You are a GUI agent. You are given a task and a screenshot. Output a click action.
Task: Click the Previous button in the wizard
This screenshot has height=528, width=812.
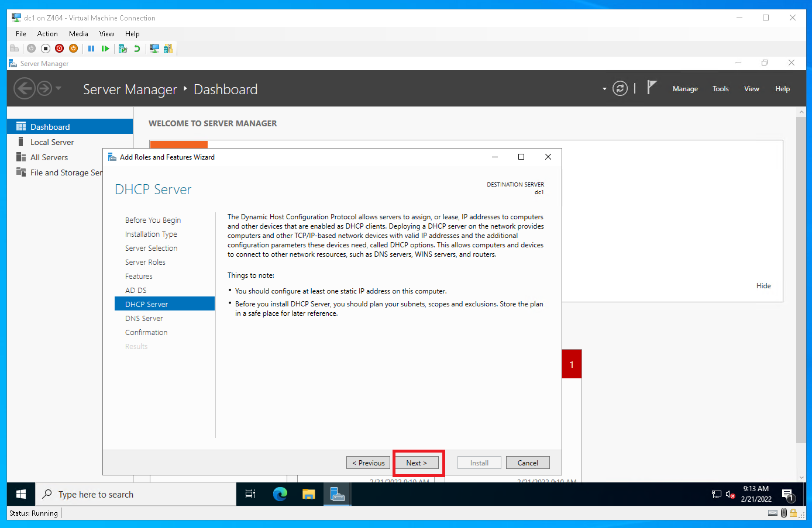click(368, 463)
